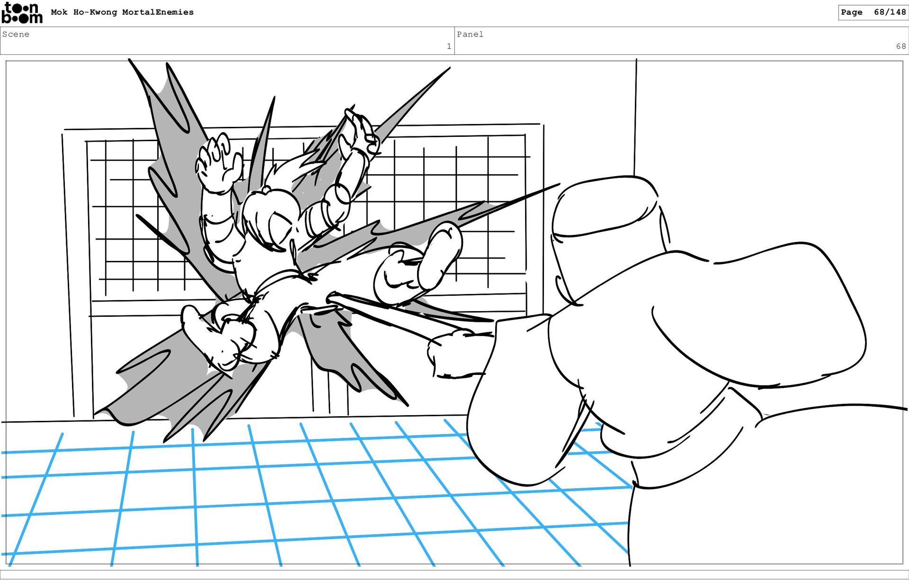Click the Toon Boom logo
This screenshot has height=588, width=909.
pos(22,13)
